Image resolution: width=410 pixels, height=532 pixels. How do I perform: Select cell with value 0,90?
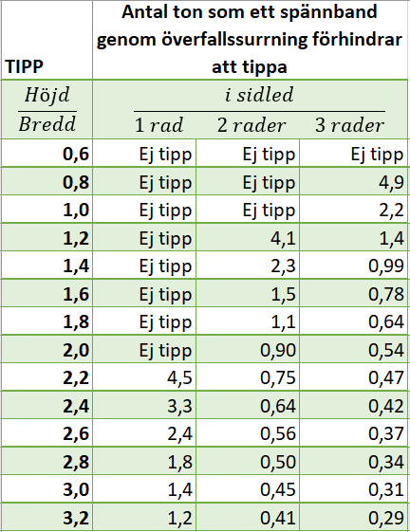coord(248,349)
